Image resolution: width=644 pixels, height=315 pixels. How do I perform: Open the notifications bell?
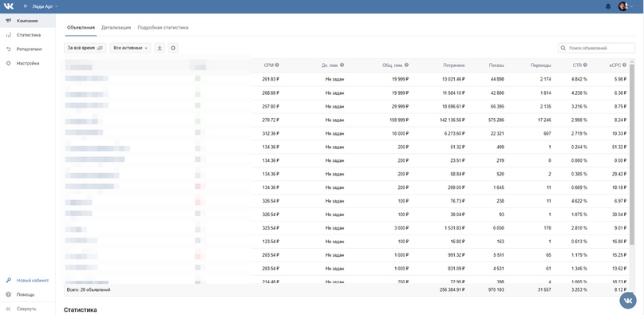coord(608,6)
